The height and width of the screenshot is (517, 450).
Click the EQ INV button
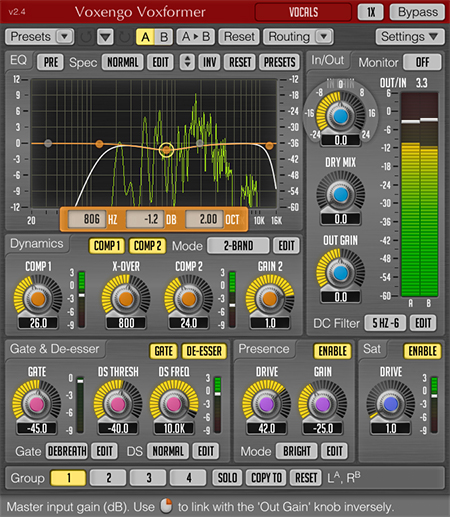point(209,62)
